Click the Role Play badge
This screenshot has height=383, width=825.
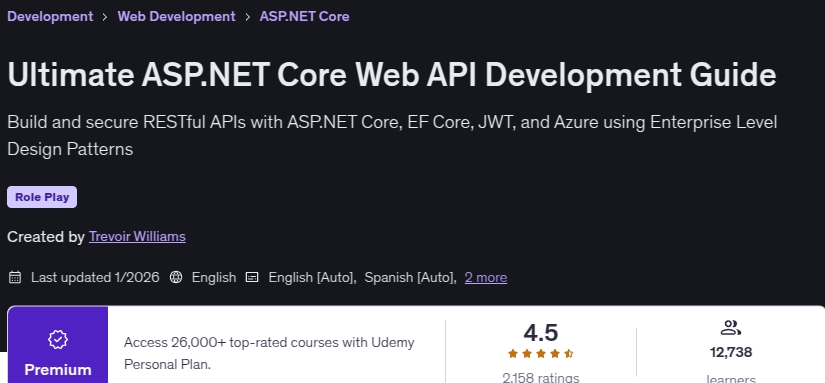pyautogui.click(x=42, y=197)
